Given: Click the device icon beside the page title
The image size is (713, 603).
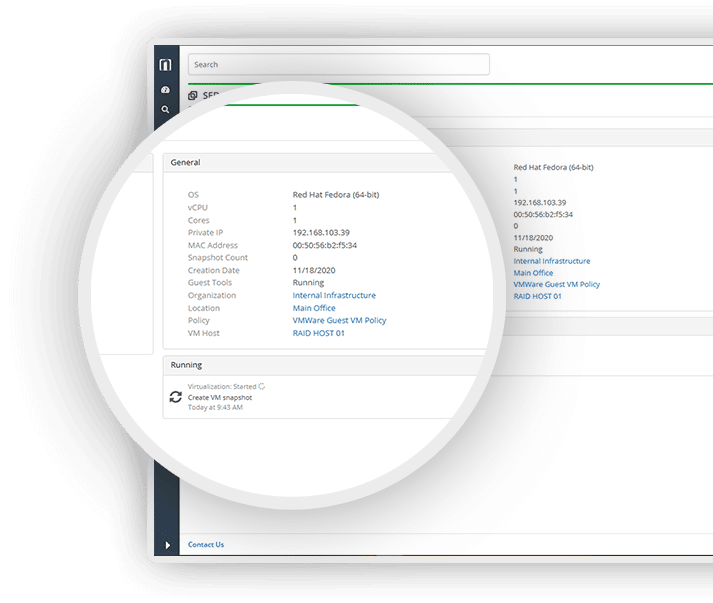Looking at the screenshot, I should pos(193,96).
